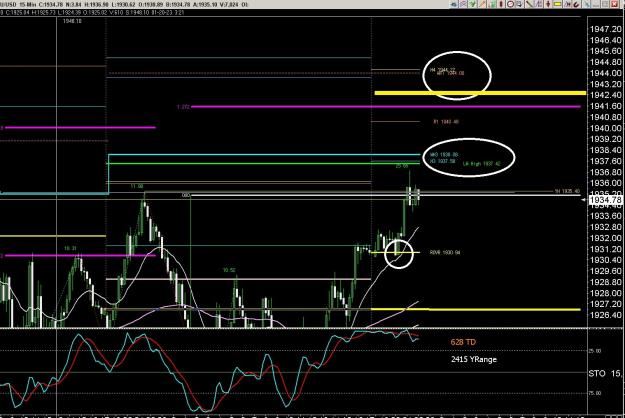Image resolution: width=625 pixels, height=418 pixels.
Task: Click the red double-arrow vertical toolbar icon
Action: [548, 4]
